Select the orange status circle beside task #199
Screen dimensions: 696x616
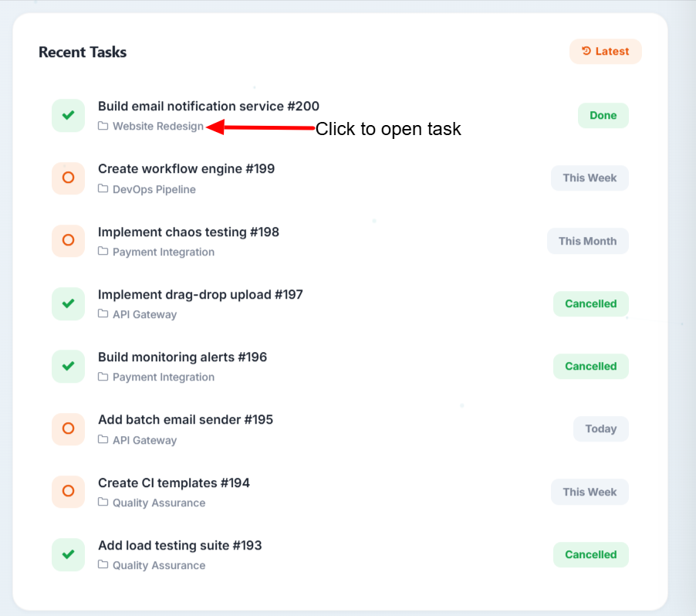pos(68,178)
